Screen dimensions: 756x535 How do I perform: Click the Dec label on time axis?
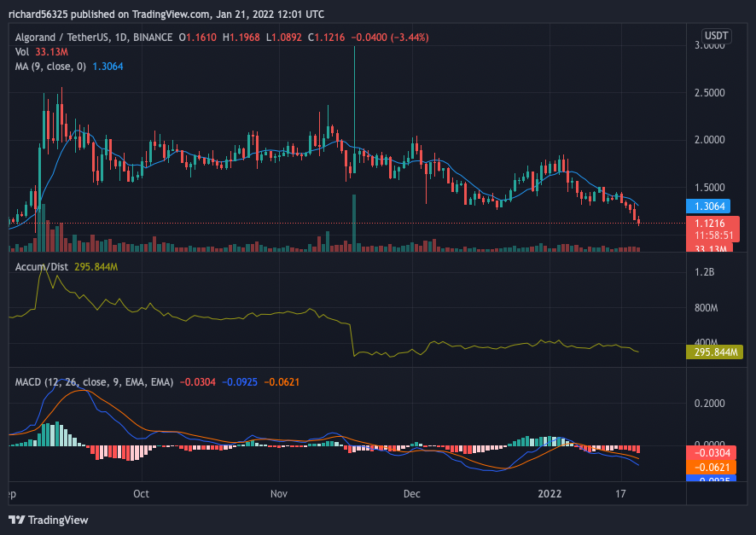(412, 493)
